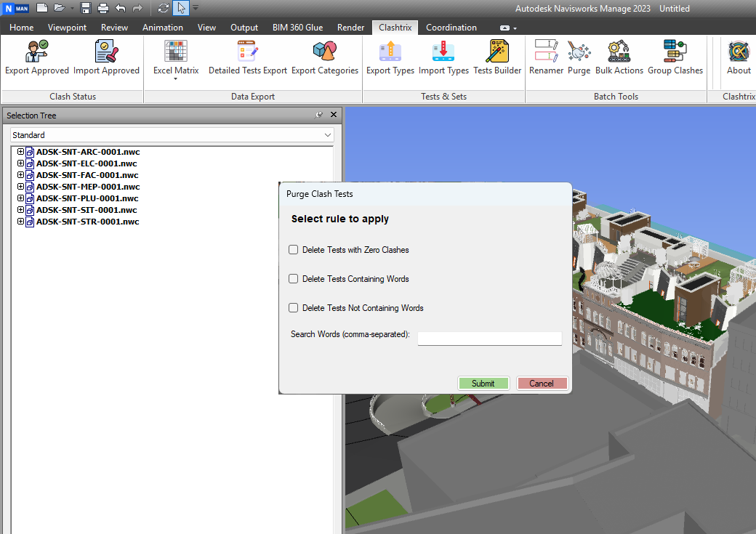Enable Delete Tests with Zero Clashes
Screen dimensions: 756x534
point(293,250)
